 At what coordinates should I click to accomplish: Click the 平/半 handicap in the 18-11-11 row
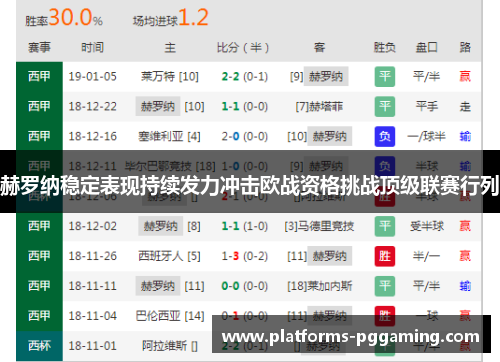(x=427, y=286)
